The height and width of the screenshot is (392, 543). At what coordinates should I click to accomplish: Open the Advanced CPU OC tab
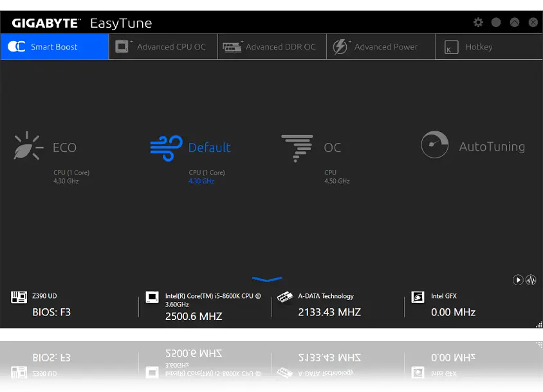pyautogui.click(x=163, y=47)
